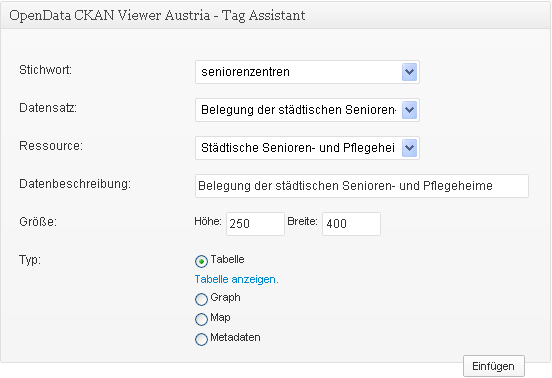
Task: Click the 'Datenbeschreibung:' label
Action: pyautogui.click(x=75, y=184)
